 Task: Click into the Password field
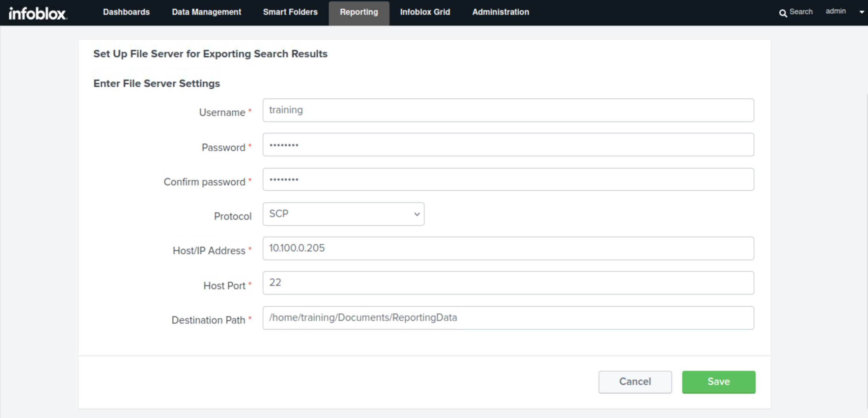point(508,145)
